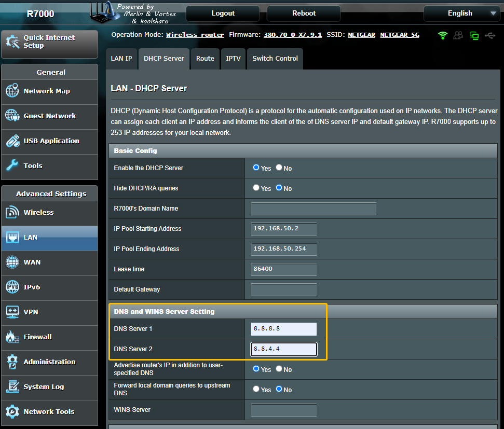Viewport: 504px width, 429px height.
Task: Select No for advertising router's IP
Action: point(279,369)
